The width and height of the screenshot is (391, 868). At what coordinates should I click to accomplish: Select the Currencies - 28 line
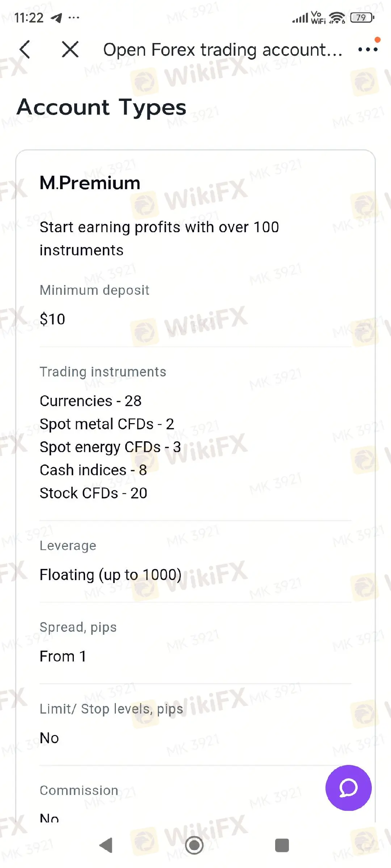pos(91,401)
